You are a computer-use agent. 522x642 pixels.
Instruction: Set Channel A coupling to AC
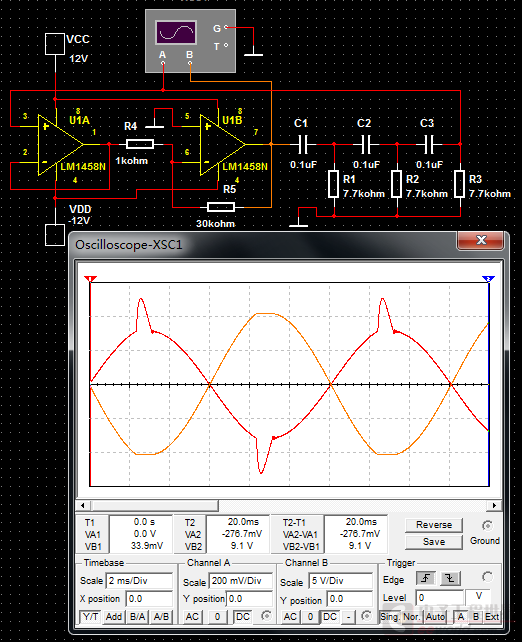(x=192, y=617)
